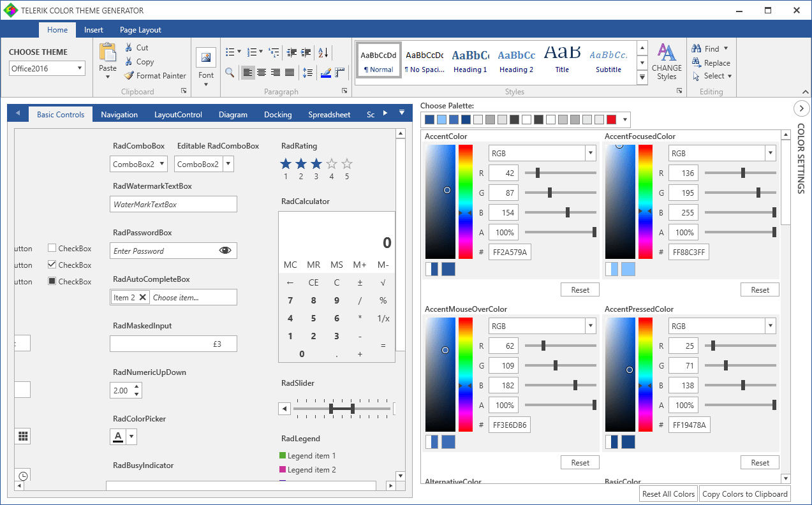Open the Choose Palette dropdown arrow

click(625, 120)
